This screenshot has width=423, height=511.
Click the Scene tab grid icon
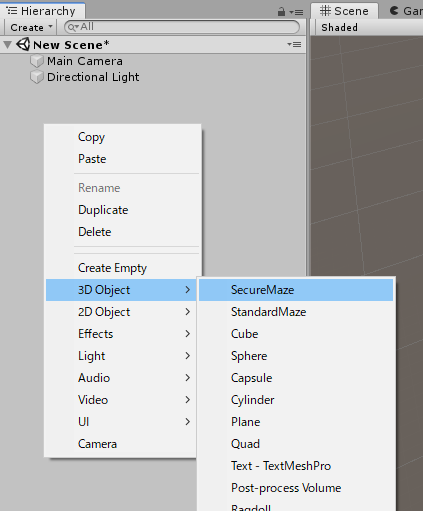click(325, 11)
